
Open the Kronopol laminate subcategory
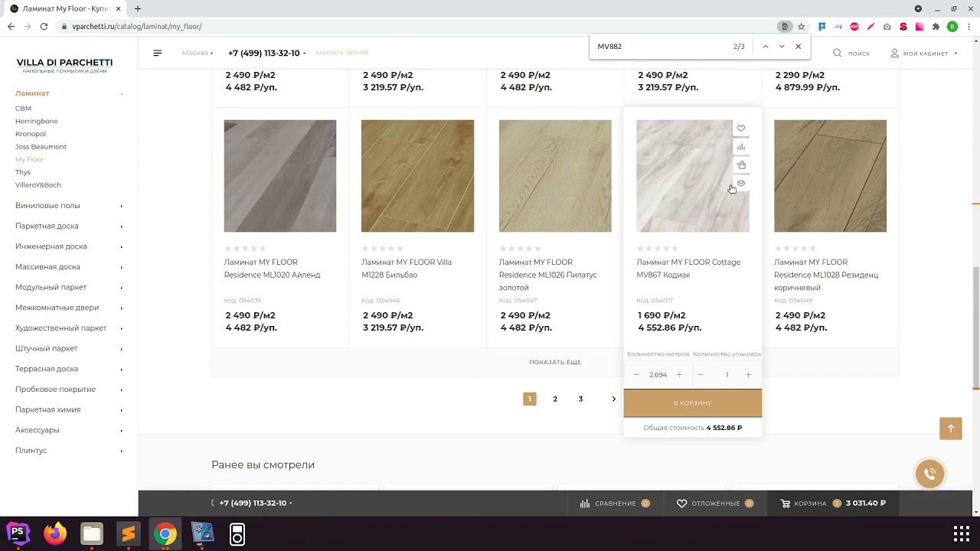pos(31,134)
